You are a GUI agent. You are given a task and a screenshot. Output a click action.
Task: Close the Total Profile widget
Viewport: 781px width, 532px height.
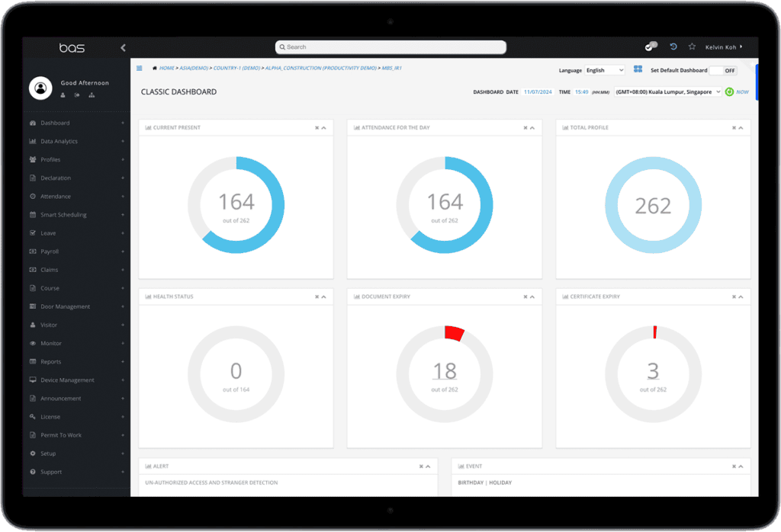734,128
